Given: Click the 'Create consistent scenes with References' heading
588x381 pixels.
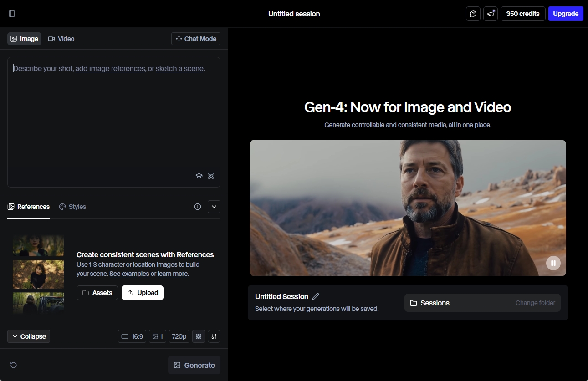Looking at the screenshot, I should [x=145, y=254].
